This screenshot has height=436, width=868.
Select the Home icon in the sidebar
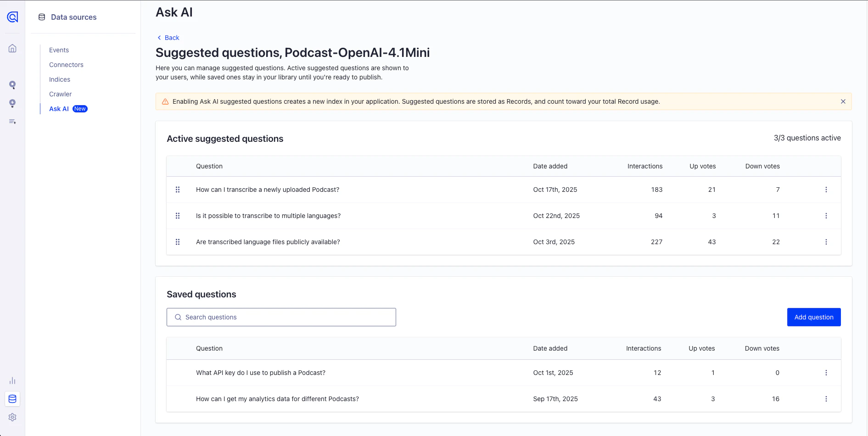tap(12, 48)
